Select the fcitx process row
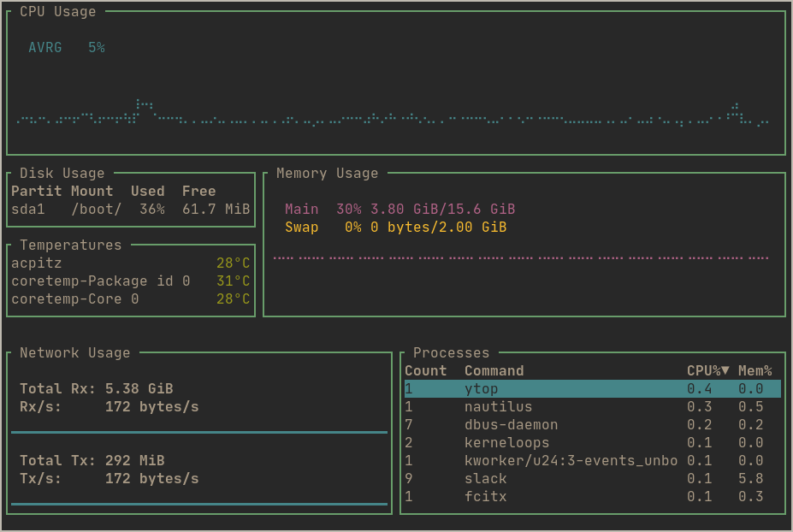Screen dimensions: 793x532 pos(593,497)
